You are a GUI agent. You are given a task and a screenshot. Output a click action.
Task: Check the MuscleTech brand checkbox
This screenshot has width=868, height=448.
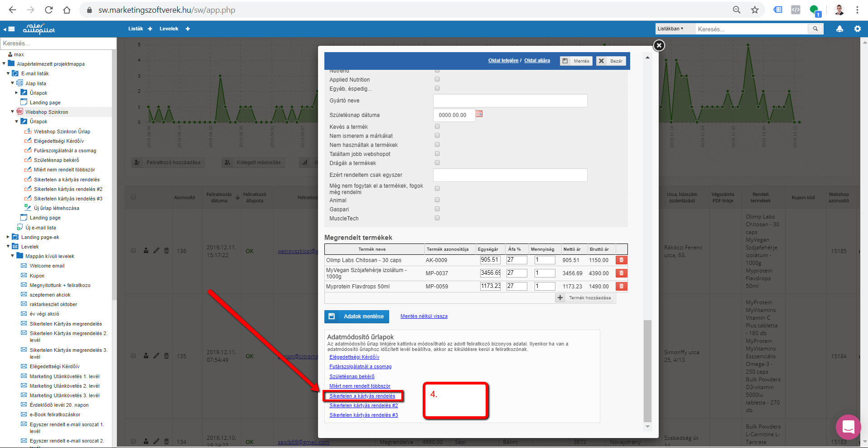437,218
